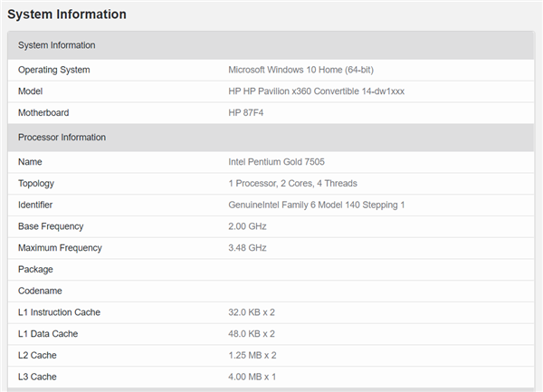The height and width of the screenshot is (392, 543).
Task: Select the 48.0 KB x 2 cache value
Action: [x=252, y=334]
